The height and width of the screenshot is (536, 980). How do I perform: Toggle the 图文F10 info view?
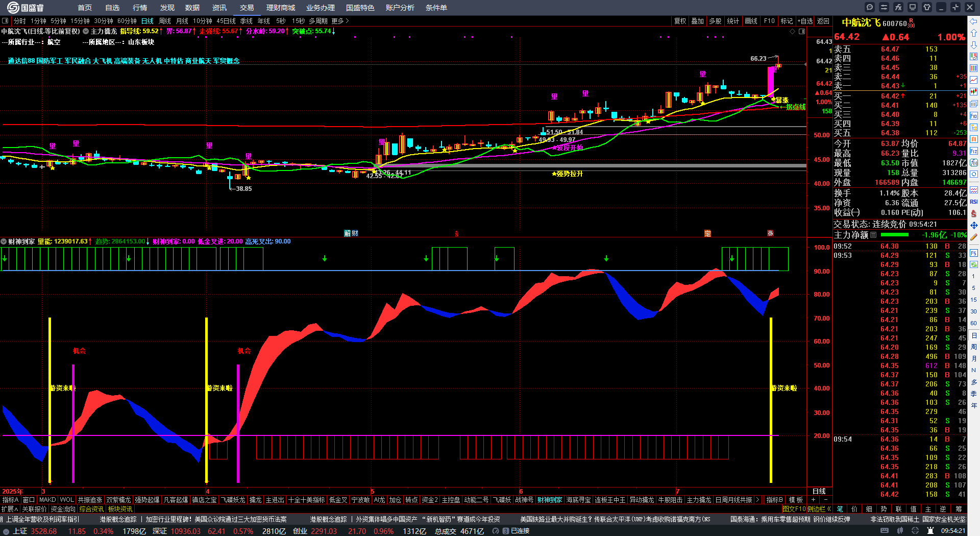(x=794, y=509)
